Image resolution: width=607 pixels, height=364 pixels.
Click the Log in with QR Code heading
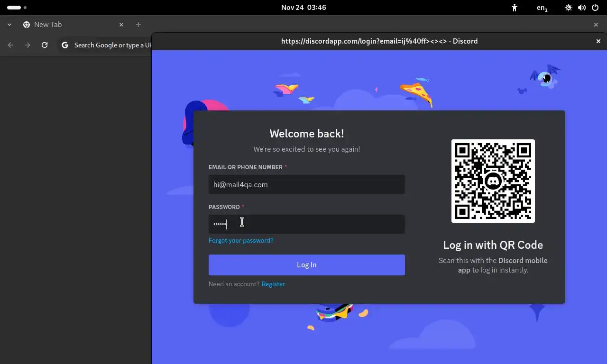tap(493, 245)
